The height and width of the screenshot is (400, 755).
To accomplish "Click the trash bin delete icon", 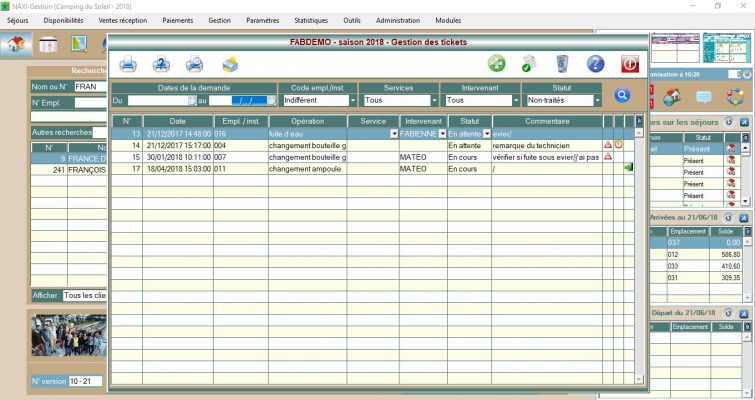I will [562, 64].
